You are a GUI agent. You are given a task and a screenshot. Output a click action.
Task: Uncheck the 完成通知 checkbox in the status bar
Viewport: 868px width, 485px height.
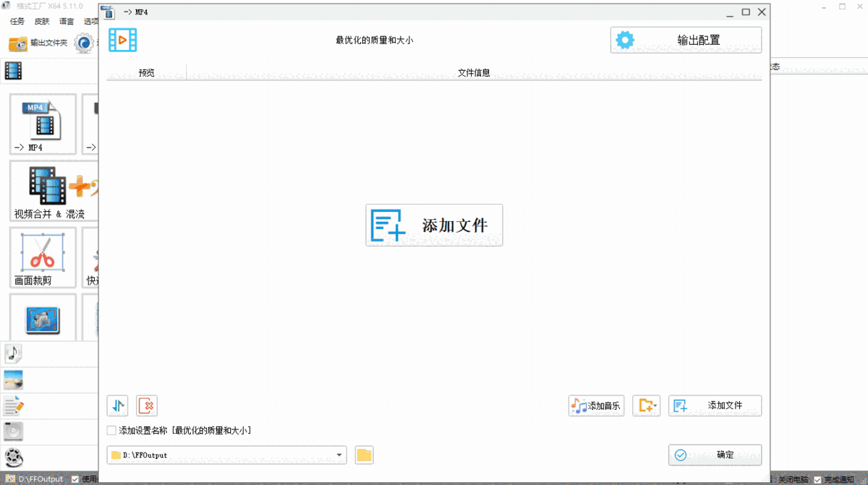coord(817,479)
